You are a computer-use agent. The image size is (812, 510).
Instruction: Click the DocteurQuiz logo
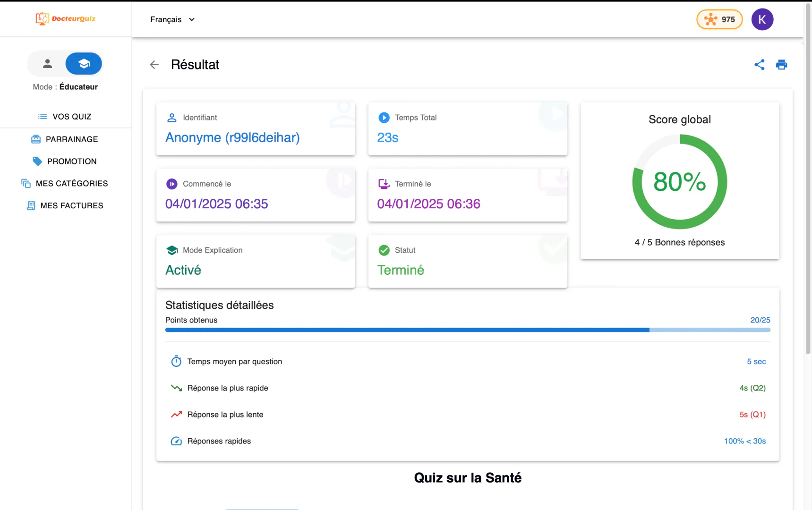65,19
